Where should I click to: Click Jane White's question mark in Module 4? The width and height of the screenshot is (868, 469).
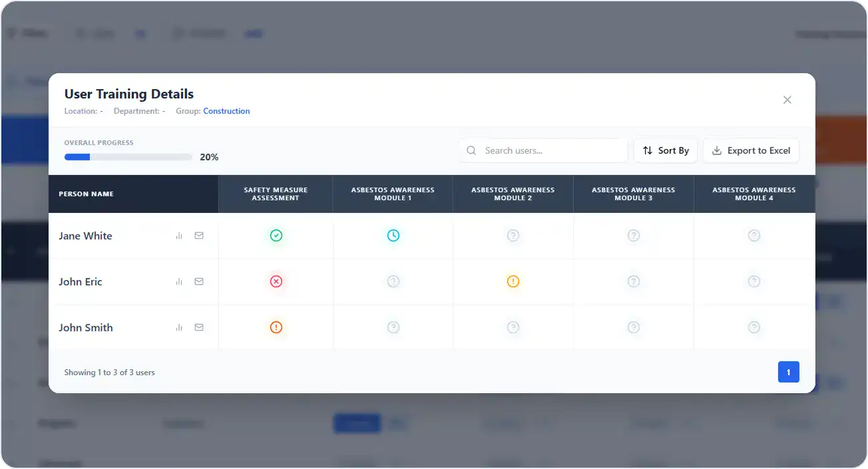point(754,235)
